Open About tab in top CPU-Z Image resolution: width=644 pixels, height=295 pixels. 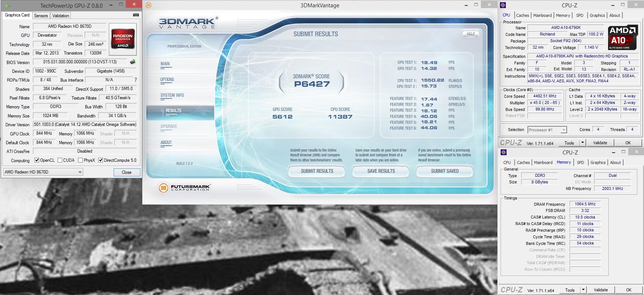pos(615,15)
